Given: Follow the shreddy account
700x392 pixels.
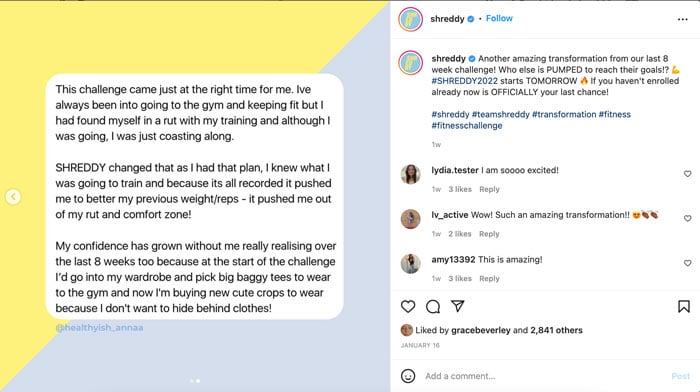Looking at the screenshot, I should (x=499, y=18).
